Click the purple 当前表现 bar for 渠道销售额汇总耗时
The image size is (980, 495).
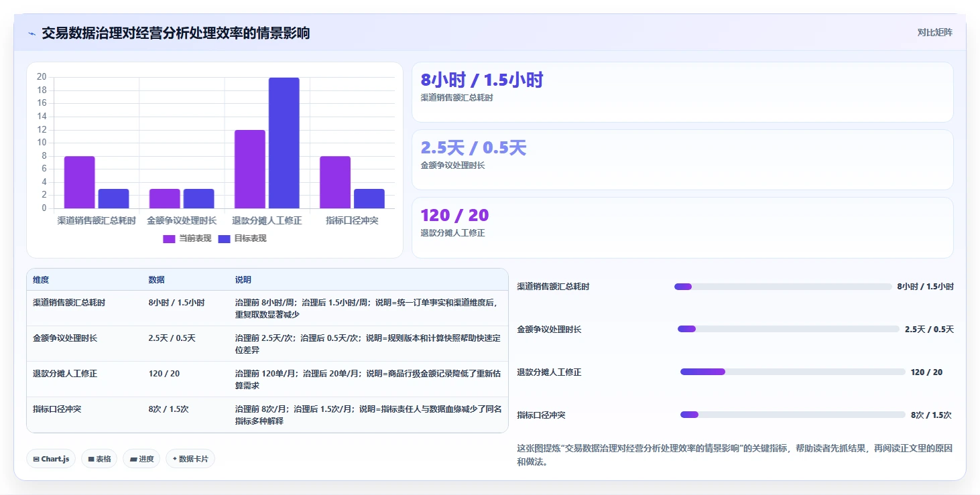(x=80, y=182)
